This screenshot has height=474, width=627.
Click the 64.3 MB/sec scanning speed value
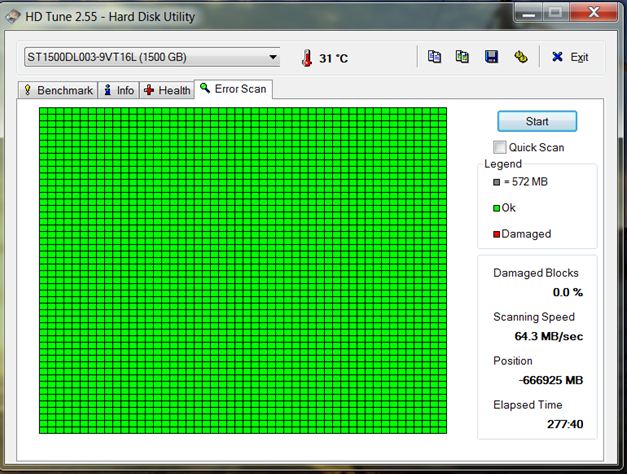pos(549,336)
